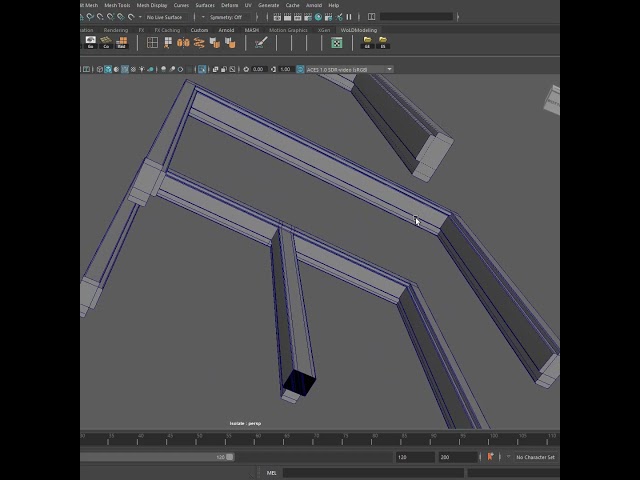The image size is (640, 480).
Task: Open the Mesh Display menu
Action: [152, 5]
